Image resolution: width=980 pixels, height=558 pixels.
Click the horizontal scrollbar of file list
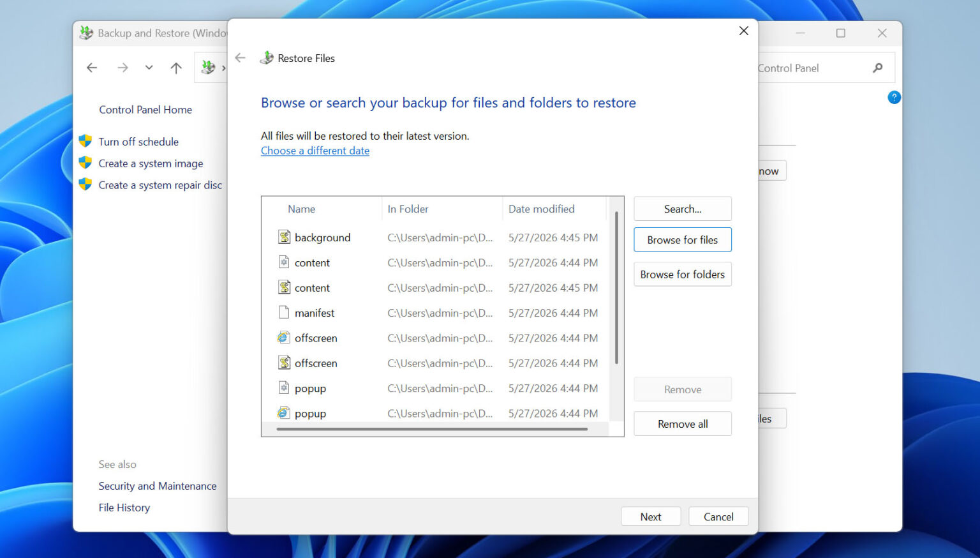point(432,429)
